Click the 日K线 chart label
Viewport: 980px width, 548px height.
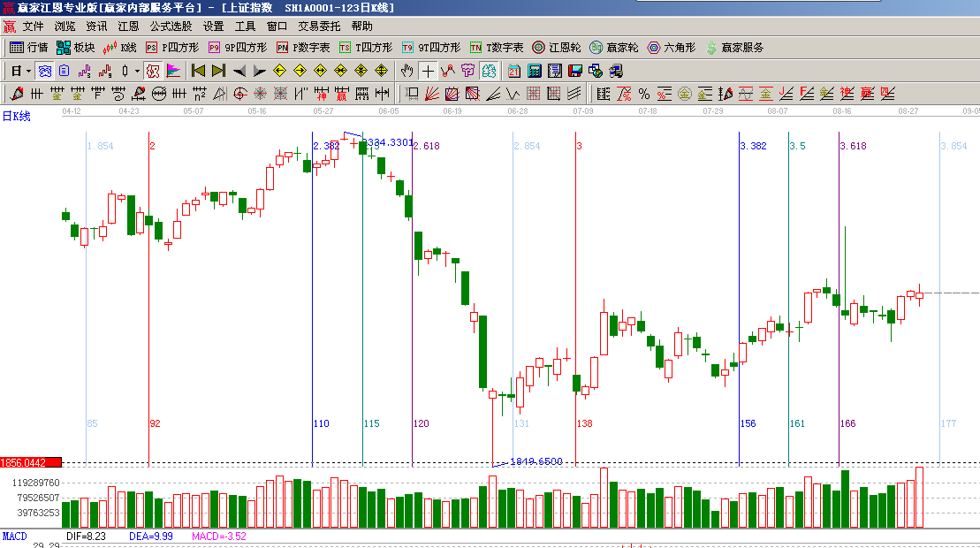[x=16, y=116]
